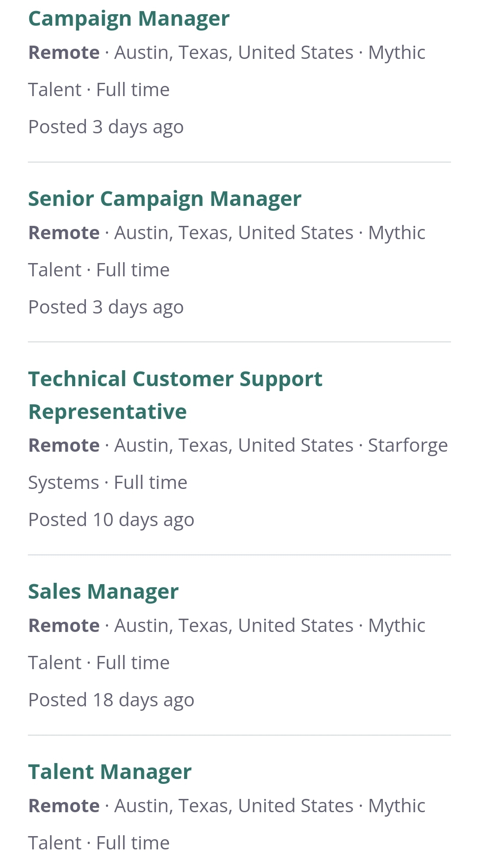The height and width of the screenshot is (868, 478).
Task: Open the Technical Customer Support Representative listing
Action: tap(175, 395)
